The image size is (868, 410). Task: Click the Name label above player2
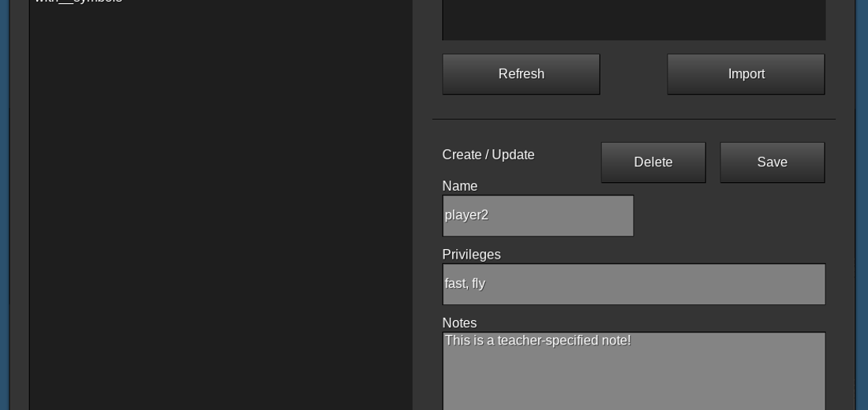click(x=459, y=186)
